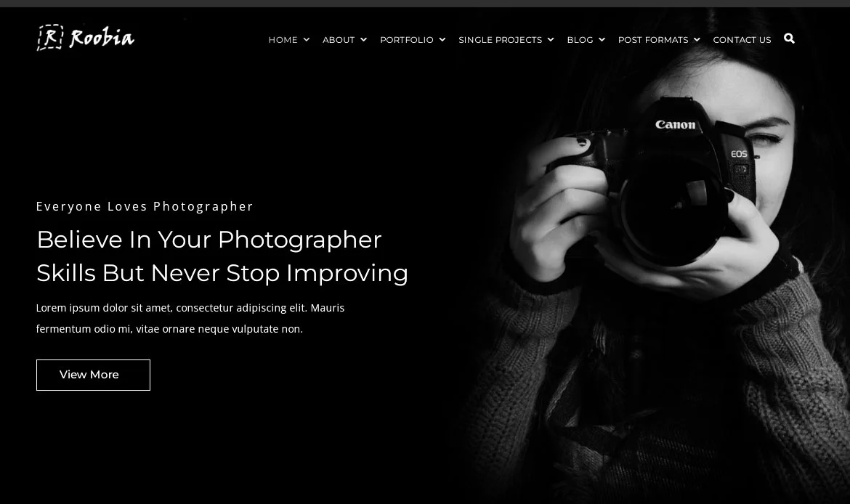The image size is (850, 504).
Task: Expand the Single Projects chevron
Action: pyautogui.click(x=551, y=39)
